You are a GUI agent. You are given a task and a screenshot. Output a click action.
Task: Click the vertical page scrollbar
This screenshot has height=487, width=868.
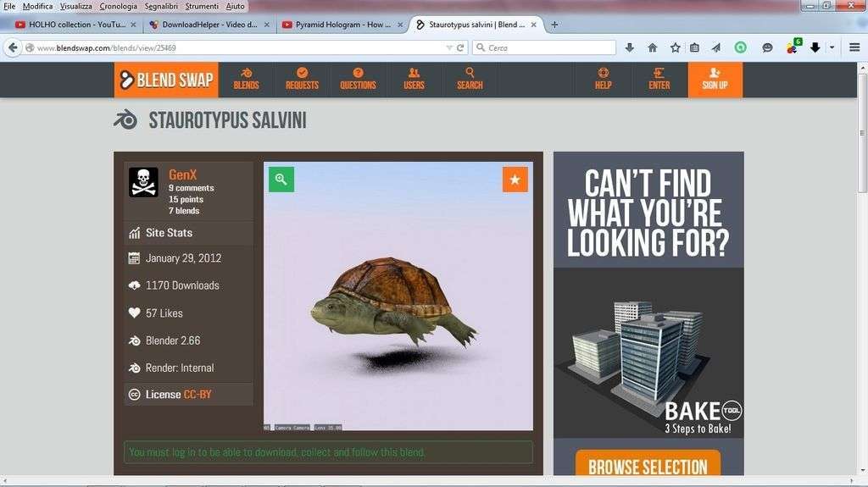click(862, 133)
